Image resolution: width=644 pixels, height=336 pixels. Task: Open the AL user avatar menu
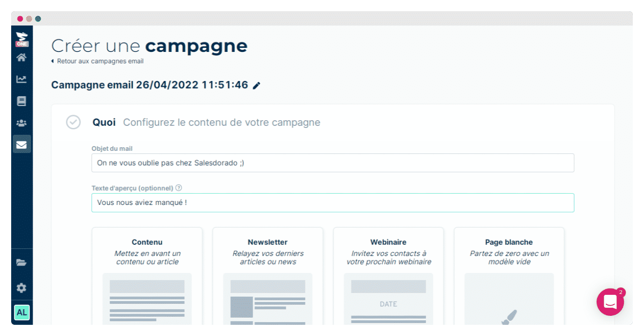click(21, 312)
